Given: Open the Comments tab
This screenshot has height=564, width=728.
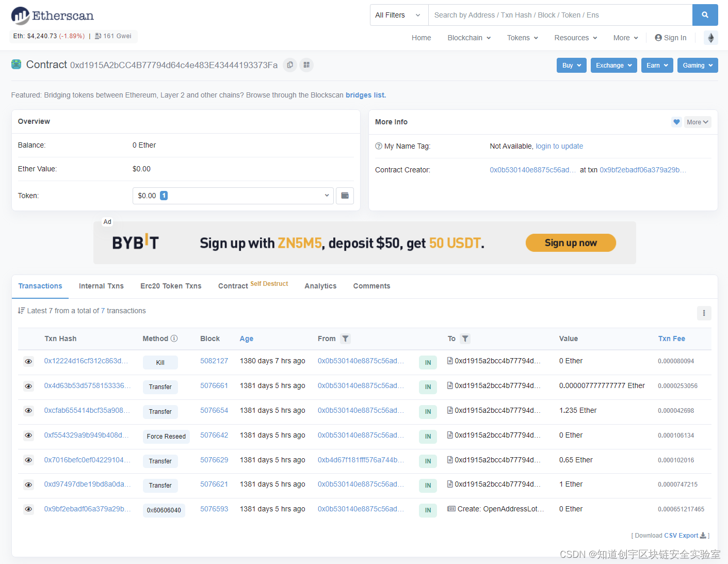Looking at the screenshot, I should (x=371, y=286).
